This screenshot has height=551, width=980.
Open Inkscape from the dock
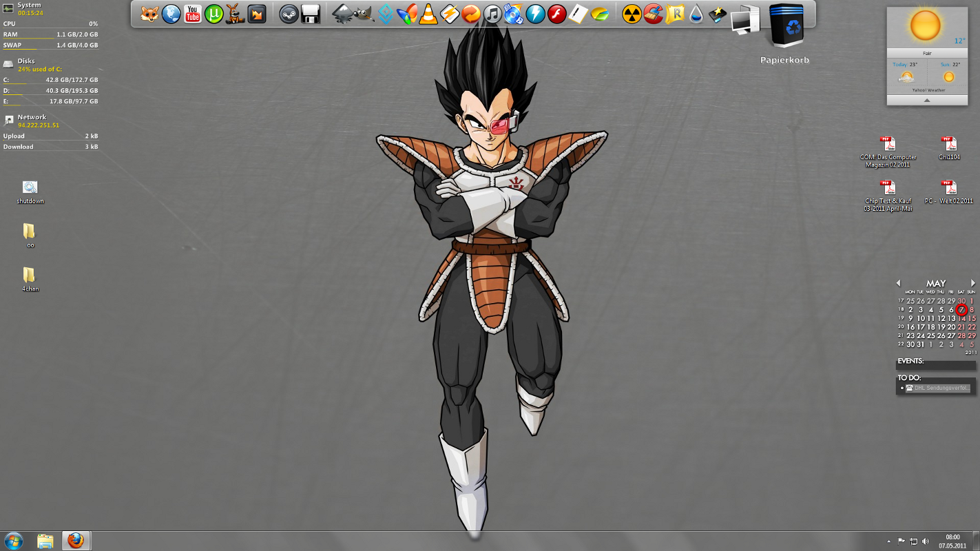click(x=342, y=14)
